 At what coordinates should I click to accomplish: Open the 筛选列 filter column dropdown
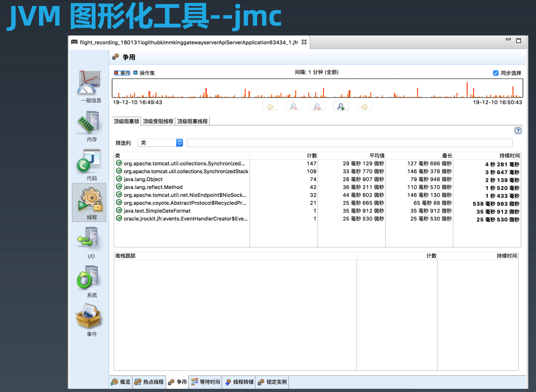pyautogui.click(x=161, y=143)
